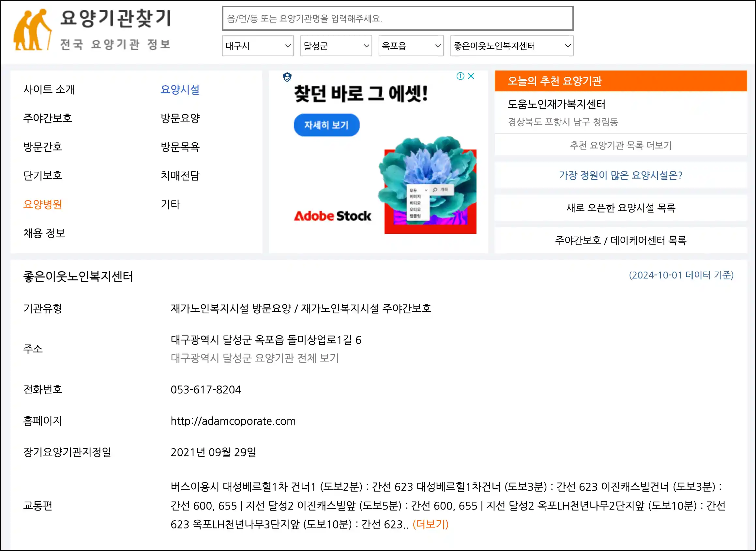Expand transport details with (더보기)
The image size is (756, 551).
430,524
